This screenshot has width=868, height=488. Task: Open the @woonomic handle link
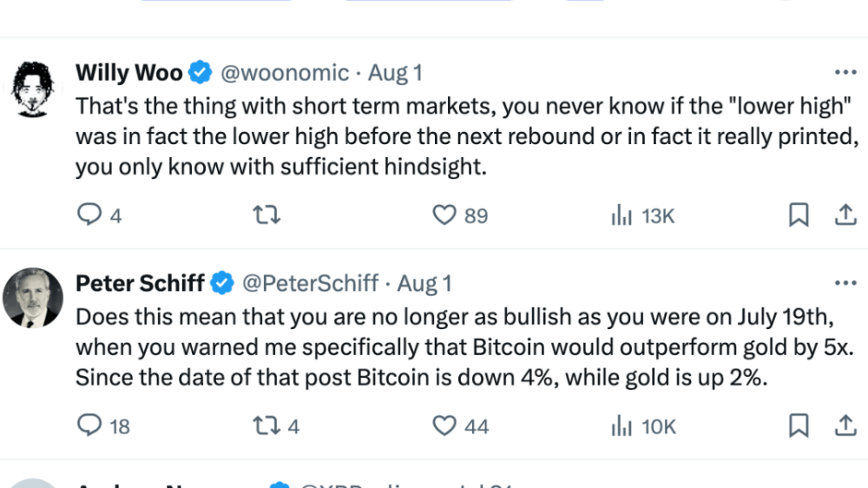(x=286, y=73)
